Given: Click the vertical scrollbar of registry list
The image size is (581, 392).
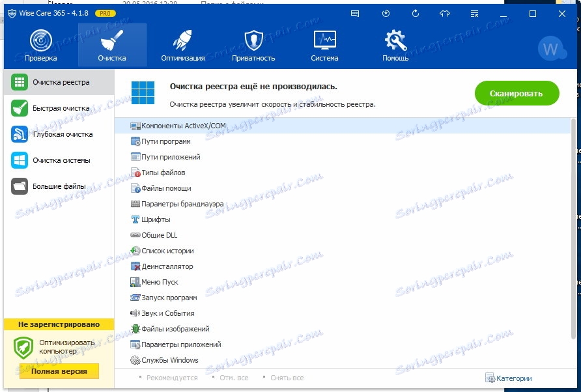Looking at the screenshot, I should 574,229.
